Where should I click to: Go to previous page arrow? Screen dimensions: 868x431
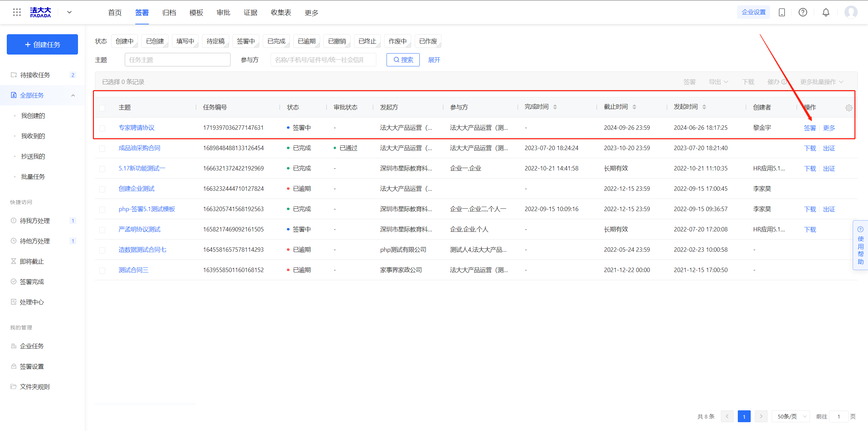point(727,416)
